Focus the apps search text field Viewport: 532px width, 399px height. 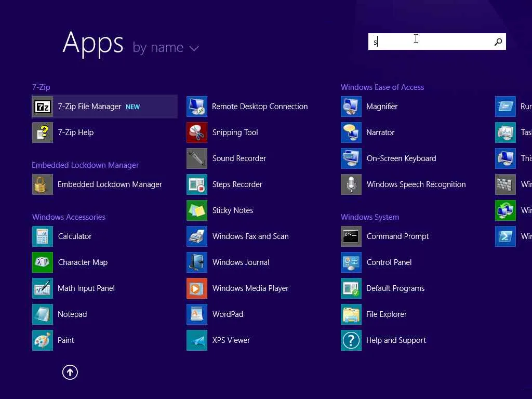tap(437, 42)
